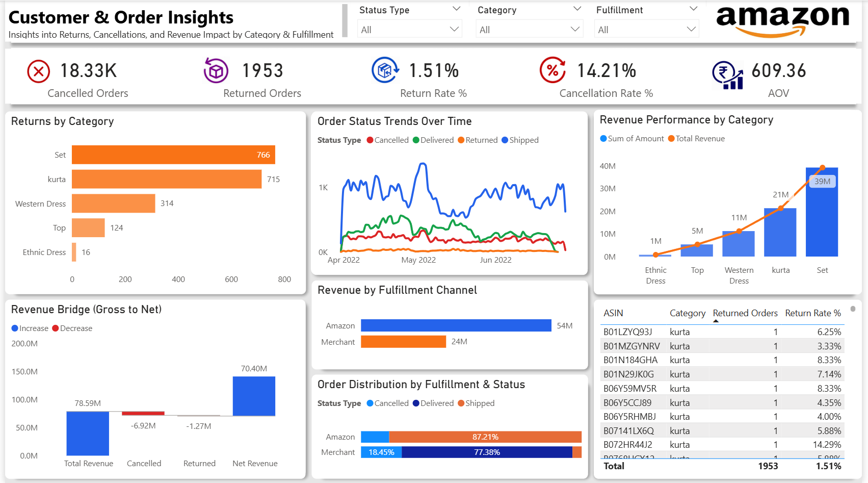Select the Merchant 24M revenue bar

tap(403, 342)
